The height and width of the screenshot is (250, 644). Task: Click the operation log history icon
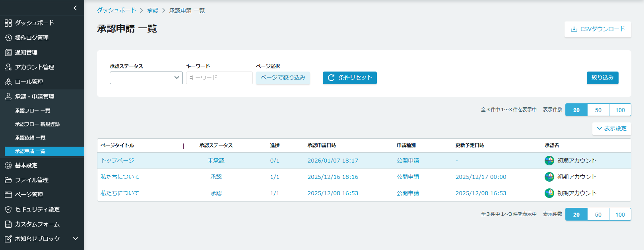pos(8,38)
